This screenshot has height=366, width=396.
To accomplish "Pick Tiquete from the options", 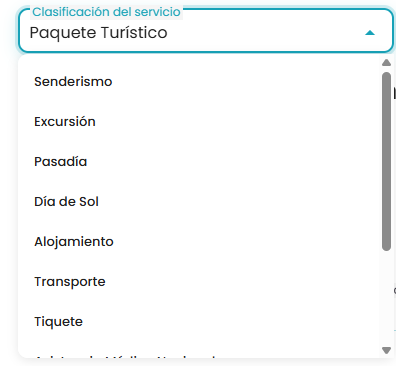I will (199, 322).
